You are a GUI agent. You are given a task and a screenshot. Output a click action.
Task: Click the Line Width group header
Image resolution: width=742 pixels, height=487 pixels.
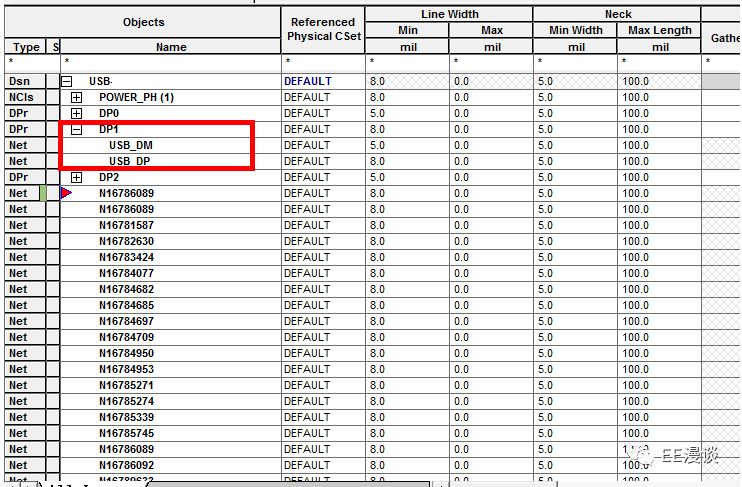coord(450,14)
